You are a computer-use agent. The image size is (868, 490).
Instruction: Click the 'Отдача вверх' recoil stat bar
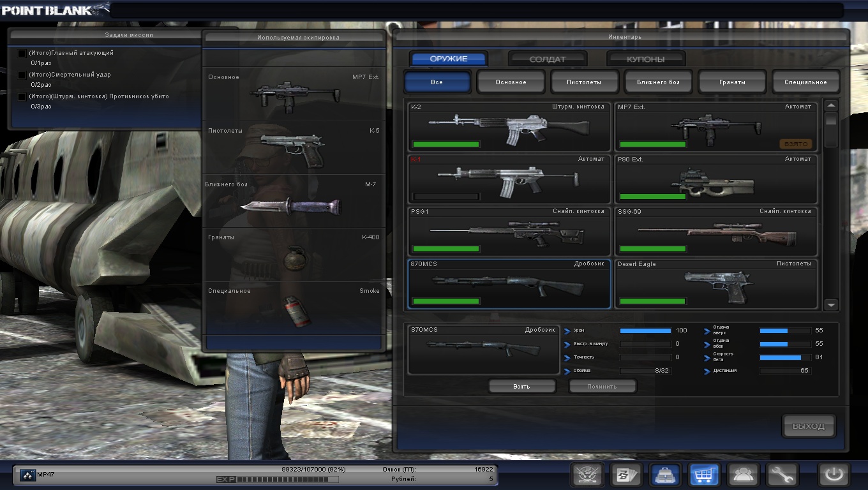[785, 330]
